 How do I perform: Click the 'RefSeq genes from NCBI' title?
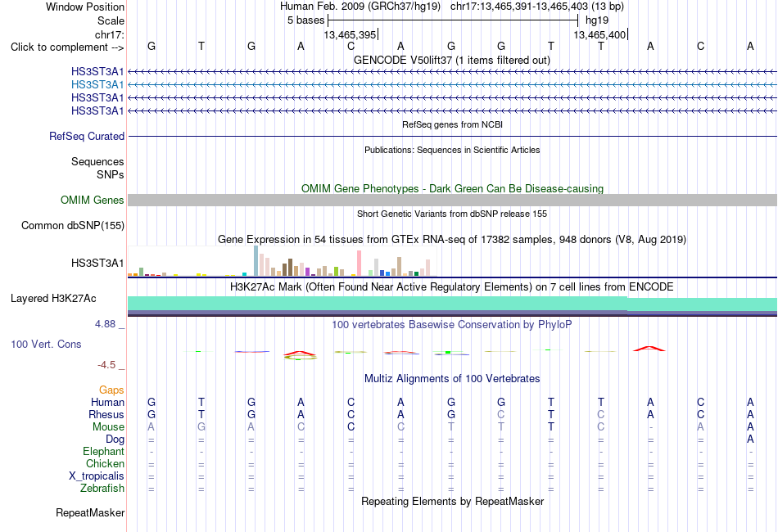[x=452, y=124]
